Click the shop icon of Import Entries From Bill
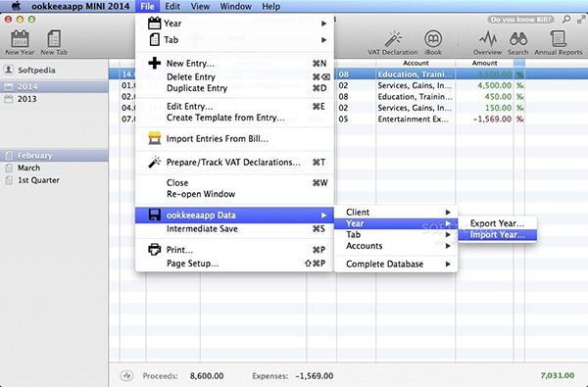 pyautogui.click(x=154, y=138)
